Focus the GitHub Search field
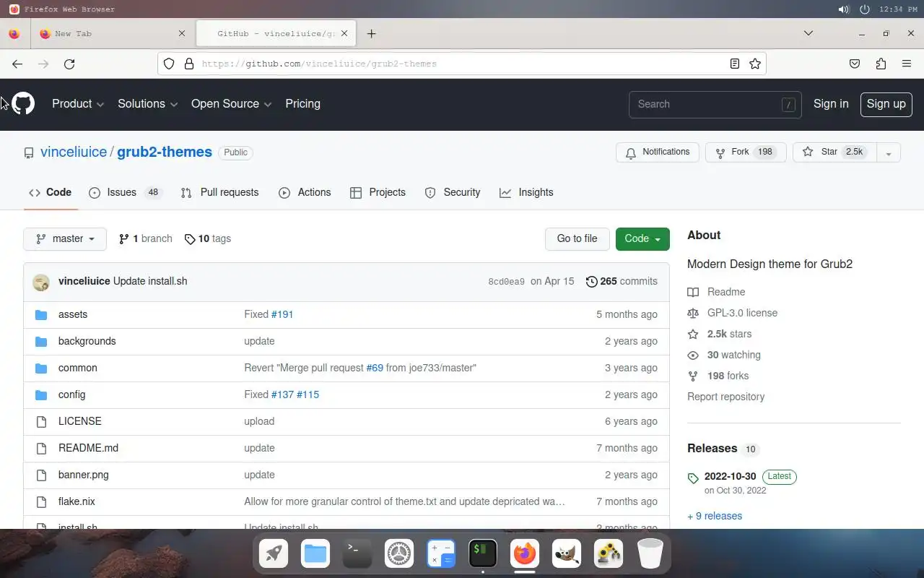 (x=715, y=104)
